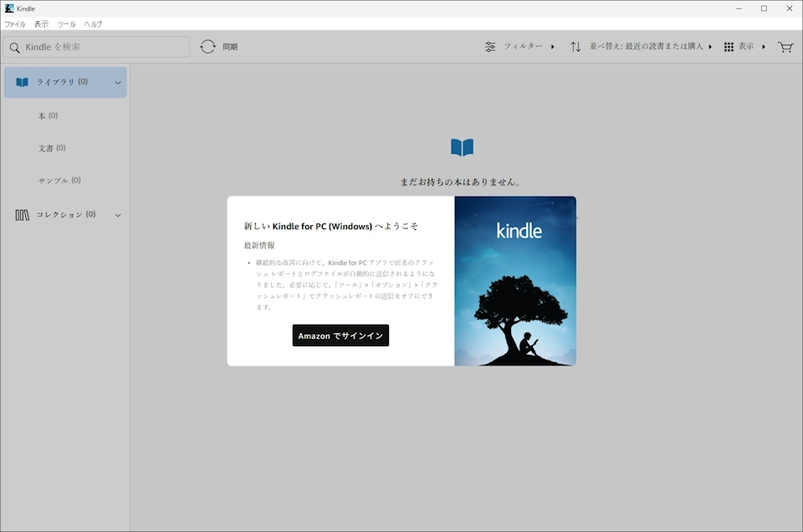This screenshot has width=803, height=532.
Task: Select 本 (0) in the library list
Action: 48,116
